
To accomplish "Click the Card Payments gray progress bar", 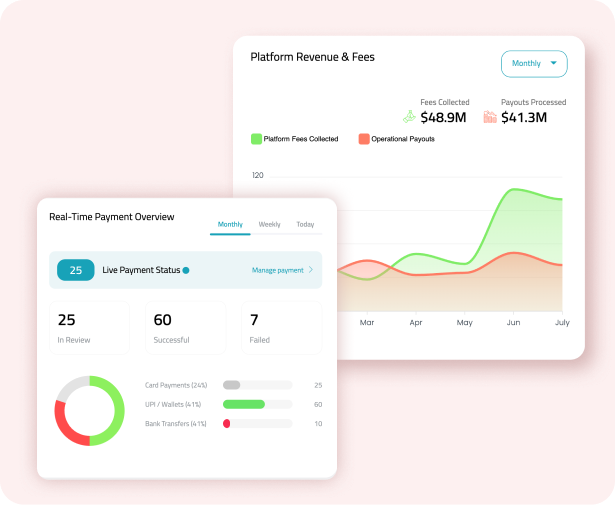I will [232, 385].
